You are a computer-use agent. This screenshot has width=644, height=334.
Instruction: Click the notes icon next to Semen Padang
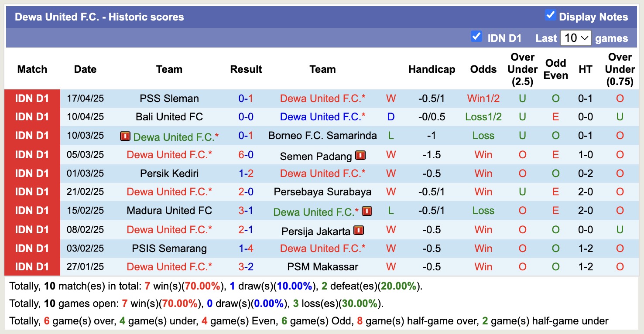coord(360,154)
